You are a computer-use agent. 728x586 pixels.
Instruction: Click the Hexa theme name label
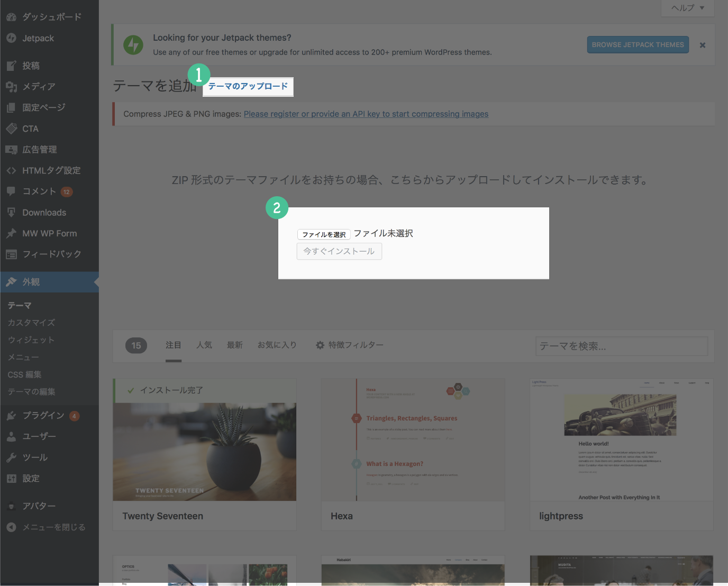click(x=342, y=516)
